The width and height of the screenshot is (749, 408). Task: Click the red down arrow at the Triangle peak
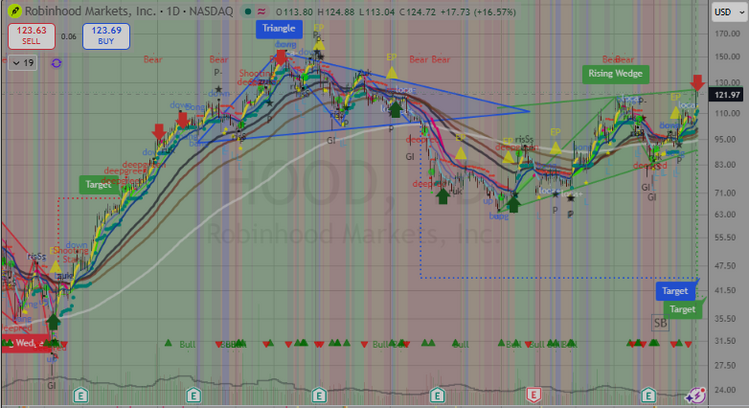click(281, 58)
